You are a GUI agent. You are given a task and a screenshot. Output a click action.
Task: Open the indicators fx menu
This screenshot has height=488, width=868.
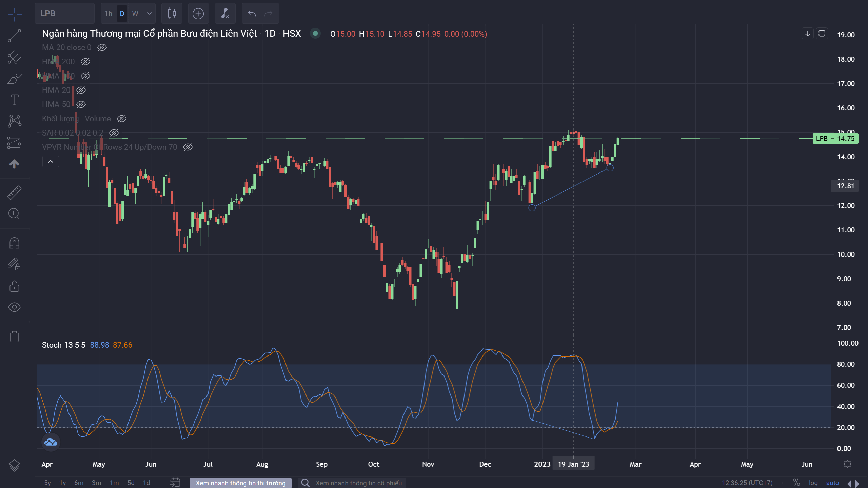(225, 14)
